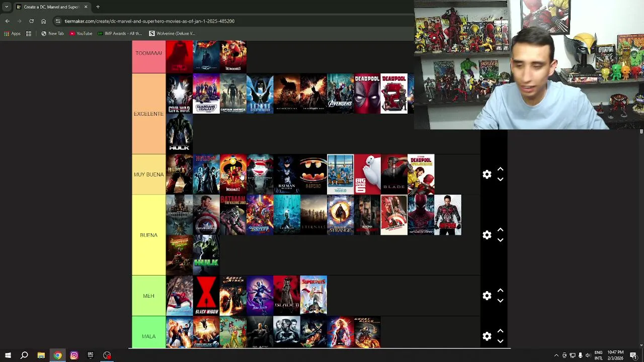Open settings gear for MEH tier
Viewport: 644px width, 362px height.
[487, 296]
